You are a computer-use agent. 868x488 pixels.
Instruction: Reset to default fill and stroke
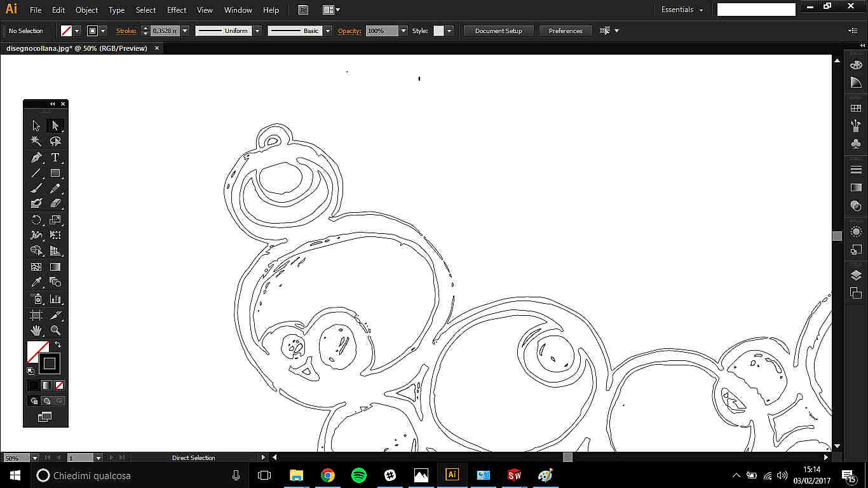coord(31,371)
